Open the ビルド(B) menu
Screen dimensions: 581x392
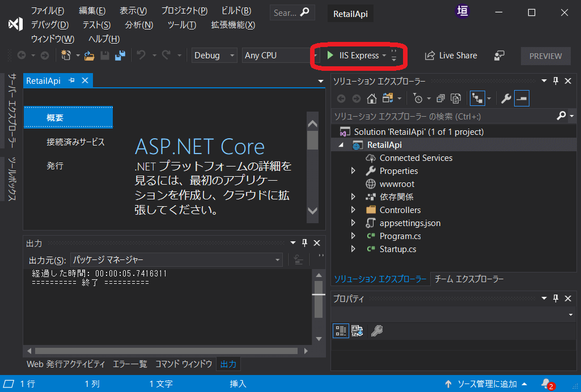(x=236, y=11)
